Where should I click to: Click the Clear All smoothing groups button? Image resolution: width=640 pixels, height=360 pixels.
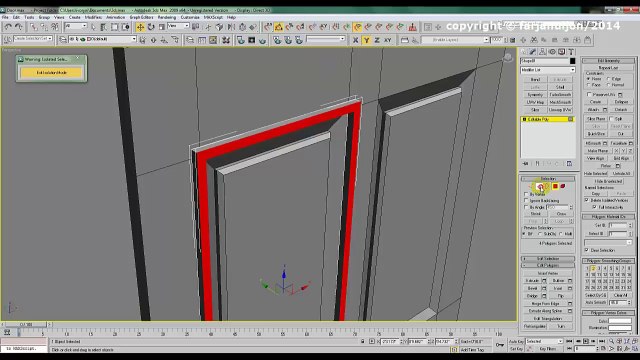tap(620, 295)
